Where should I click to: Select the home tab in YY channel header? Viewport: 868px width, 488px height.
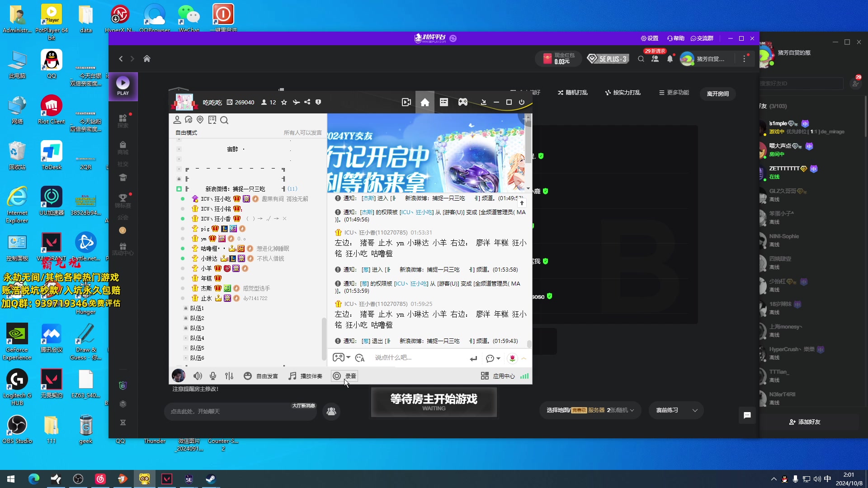coord(425,103)
